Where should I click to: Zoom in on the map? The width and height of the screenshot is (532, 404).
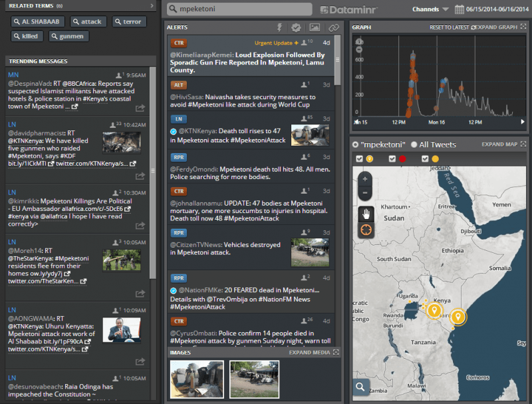coord(365,179)
